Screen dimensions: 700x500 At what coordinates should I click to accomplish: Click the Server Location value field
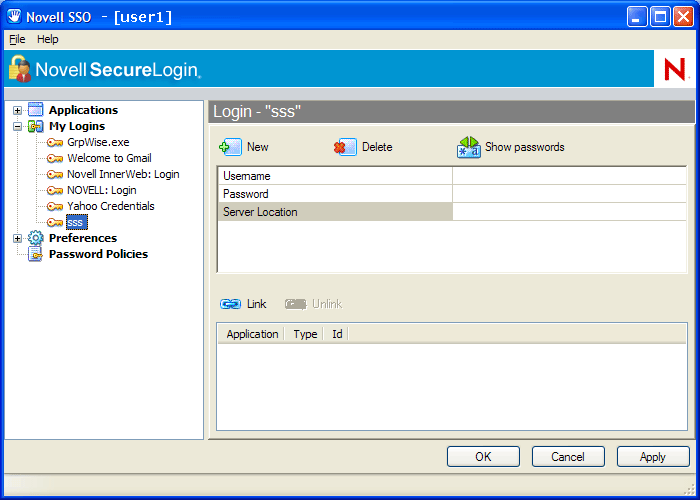click(x=569, y=212)
